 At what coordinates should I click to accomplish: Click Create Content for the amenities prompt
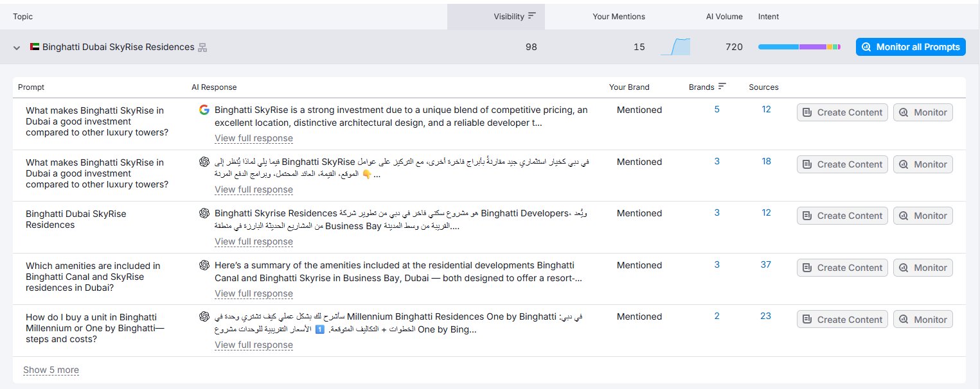pos(842,268)
